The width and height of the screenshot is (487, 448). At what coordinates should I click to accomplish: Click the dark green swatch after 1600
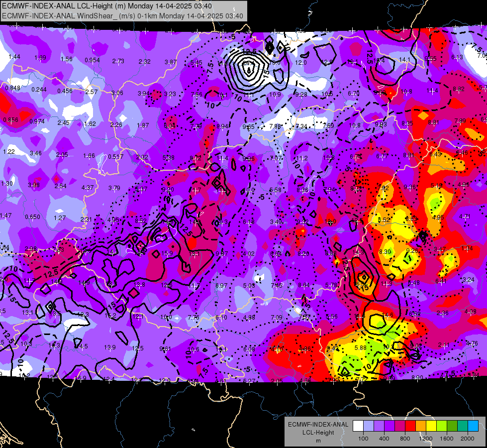tap(452, 426)
